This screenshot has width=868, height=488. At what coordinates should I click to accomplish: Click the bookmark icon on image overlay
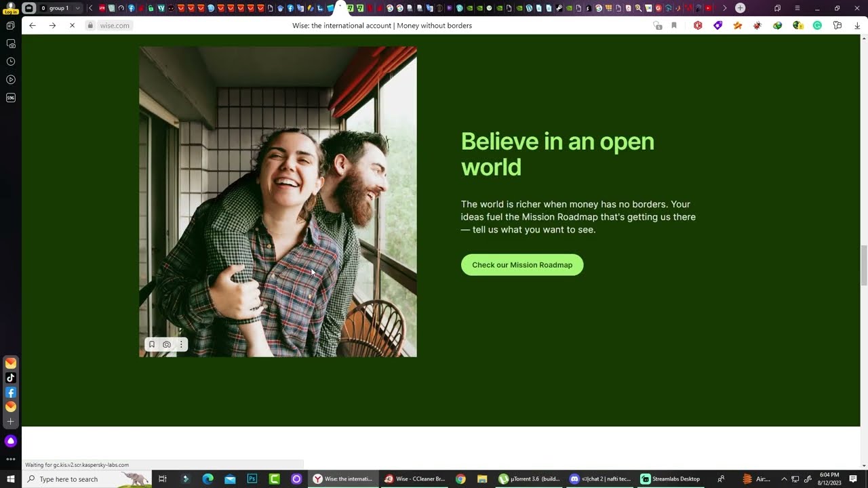click(152, 344)
